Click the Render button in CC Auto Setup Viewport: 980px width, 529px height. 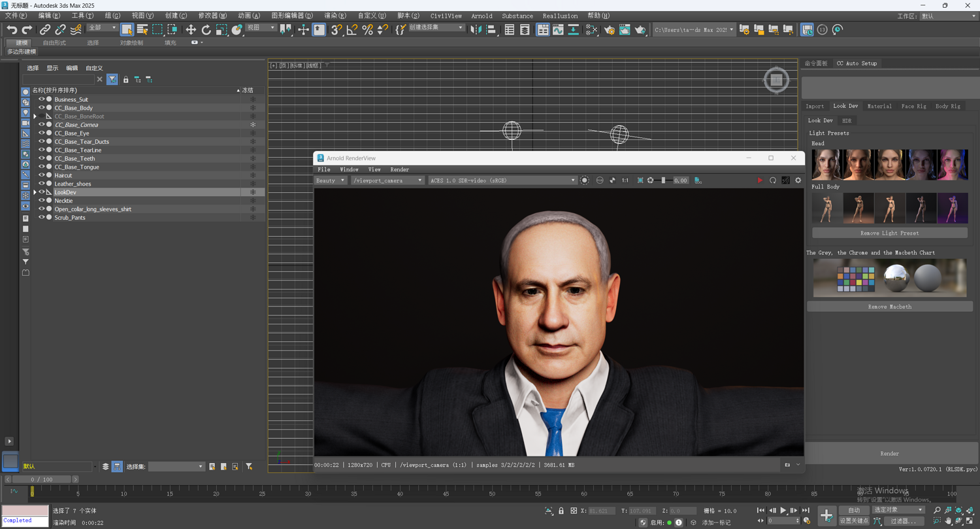pos(889,453)
